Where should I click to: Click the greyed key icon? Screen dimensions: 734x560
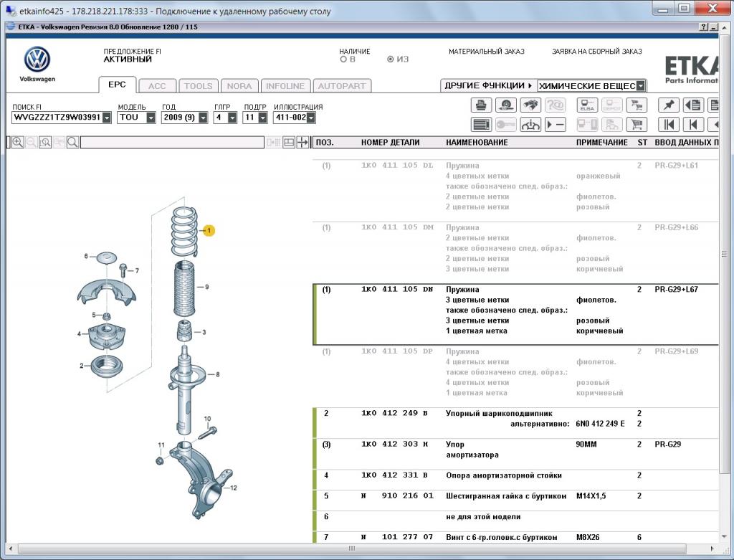tap(505, 125)
